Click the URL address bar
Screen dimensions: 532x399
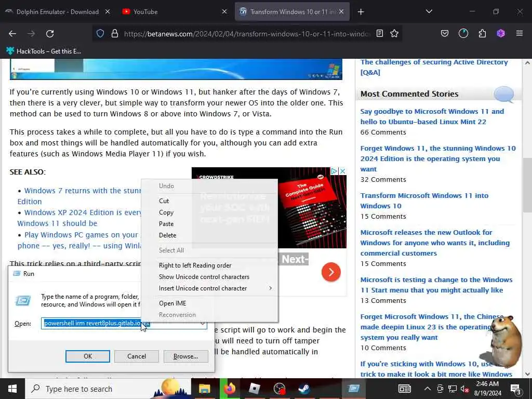(x=247, y=34)
